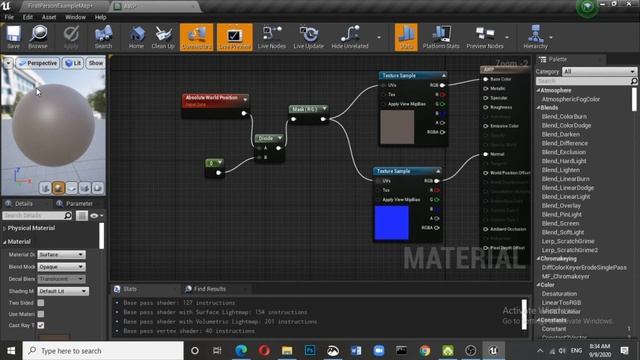
Task: Click the Normal input pin
Action: [x=486, y=154]
